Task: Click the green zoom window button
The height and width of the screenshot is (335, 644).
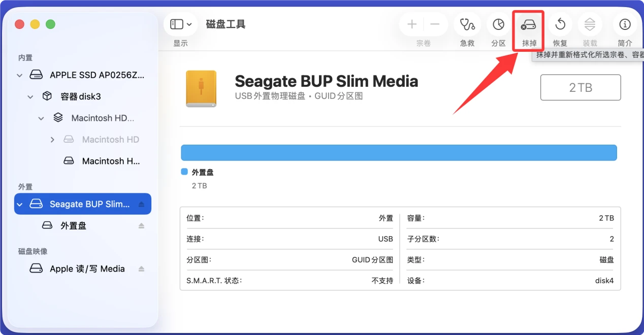Action: (50, 24)
